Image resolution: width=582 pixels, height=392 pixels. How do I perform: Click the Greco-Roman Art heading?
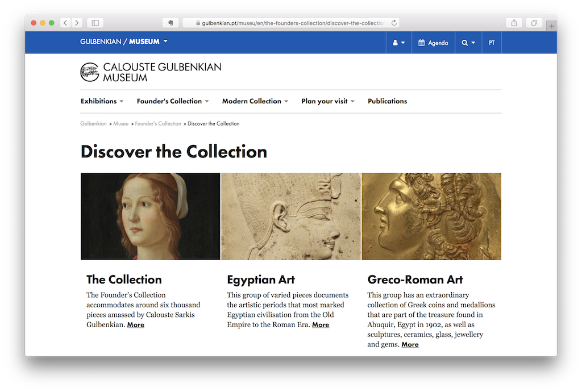coord(415,280)
